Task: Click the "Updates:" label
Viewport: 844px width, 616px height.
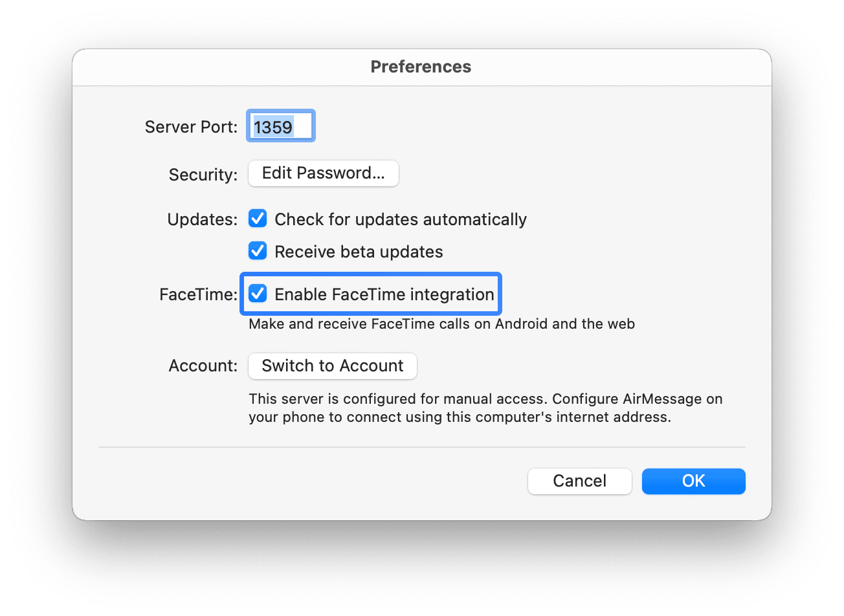Action: [x=203, y=219]
